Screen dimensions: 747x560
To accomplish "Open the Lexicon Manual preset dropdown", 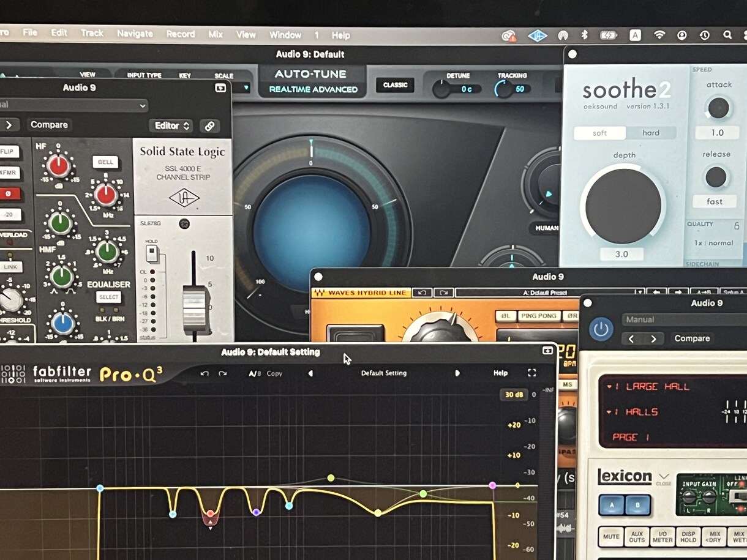I will tap(684, 319).
